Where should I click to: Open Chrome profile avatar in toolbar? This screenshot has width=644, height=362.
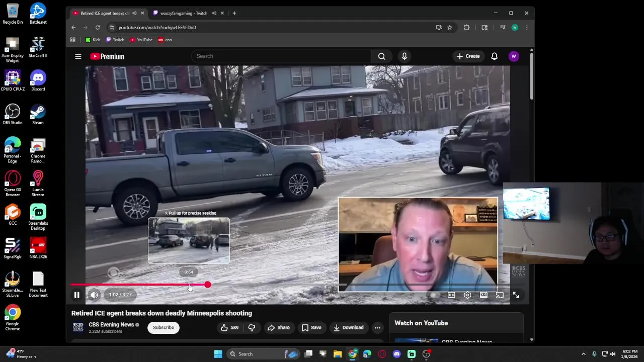(515, 28)
